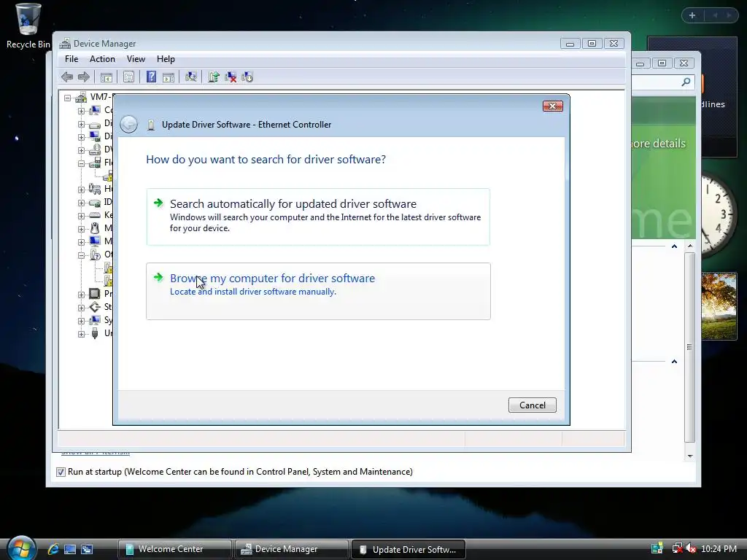The height and width of the screenshot is (560, 747).
Task: Expand the Storage controllers node
Action: click(x=81, y=308)
